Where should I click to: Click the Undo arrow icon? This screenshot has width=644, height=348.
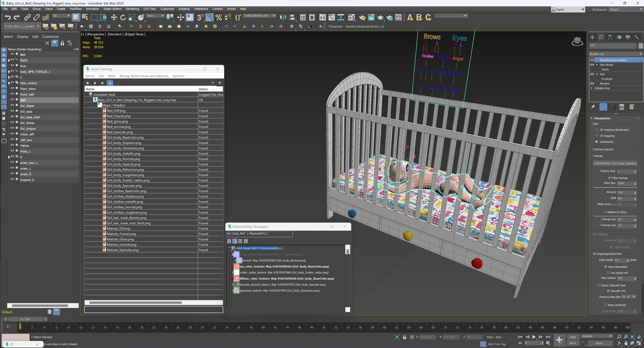click(8, 17)
